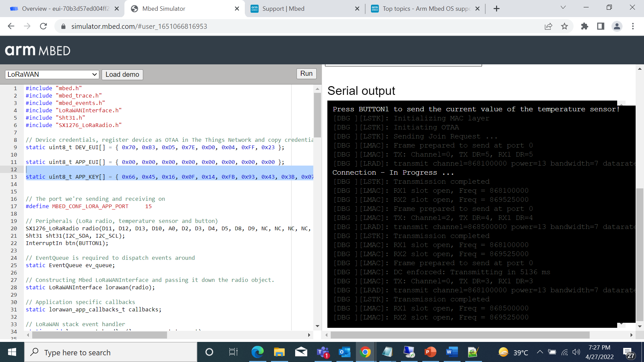Open the Chrome profile avatar
The image size is (644, 362).
pyautogui.click(x=617, y=26)
